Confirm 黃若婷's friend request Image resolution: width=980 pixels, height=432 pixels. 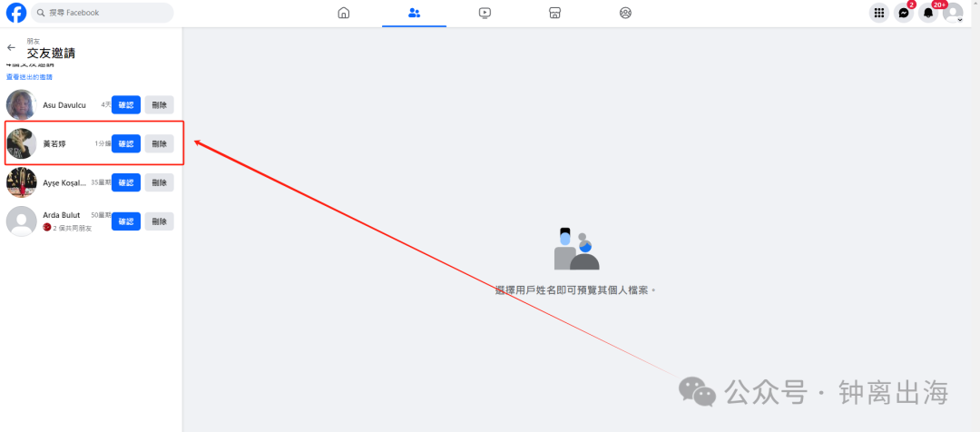tap(126, 143)
